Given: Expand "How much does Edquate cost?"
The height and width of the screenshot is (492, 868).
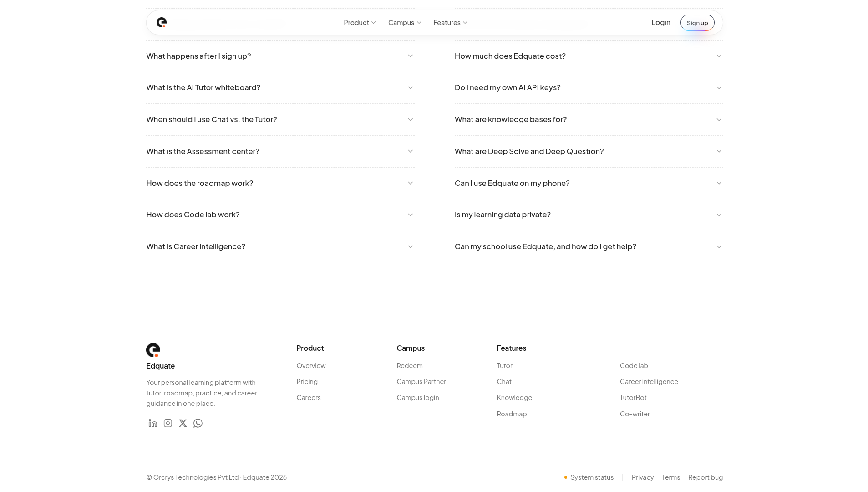Looking at the screenshot, I should 589,56.
